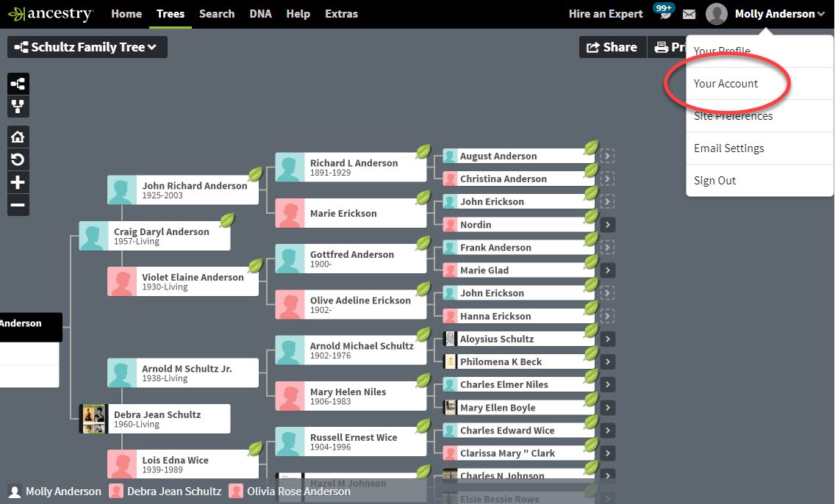
Task: Expand ancestors of Charles Edward Wice
Action: point(607,431)
